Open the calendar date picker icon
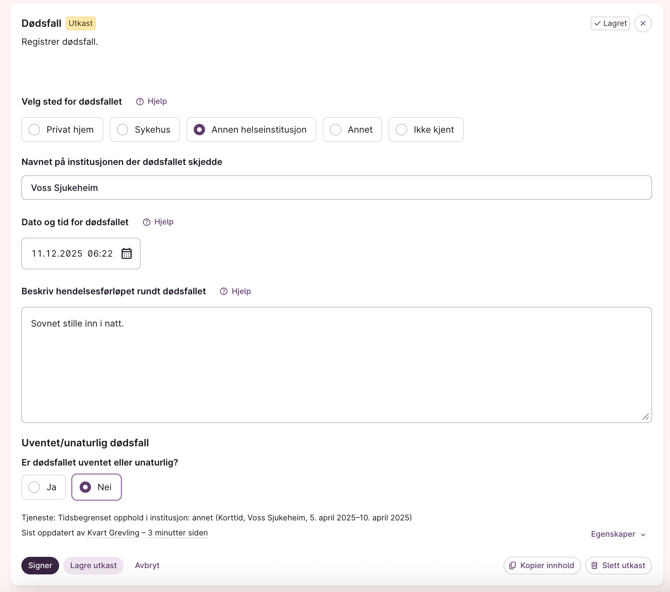Viewport: 670px width, 592px height. (x=127, y=254)
